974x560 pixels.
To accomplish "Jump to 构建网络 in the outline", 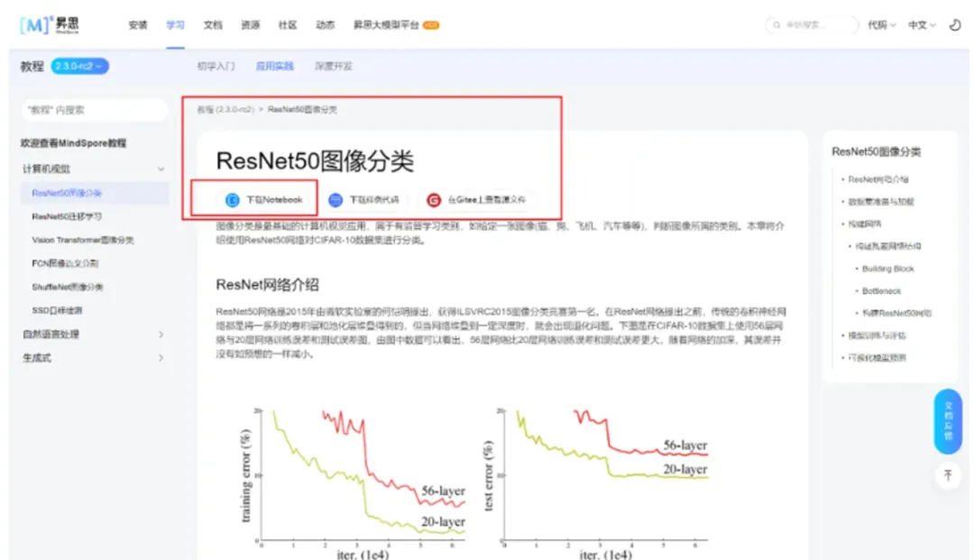I will (864, 225).
